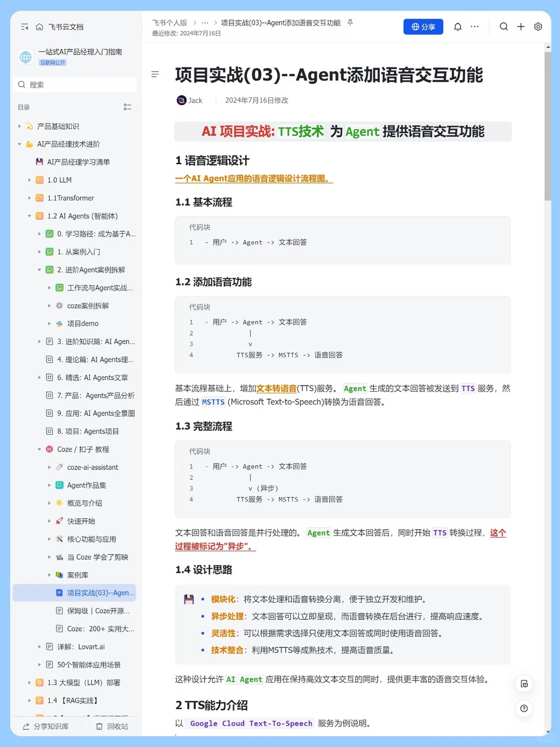Toggle the document outline icon beside title
The width and height of the screenshot is (560, 747).
[155, 75]
